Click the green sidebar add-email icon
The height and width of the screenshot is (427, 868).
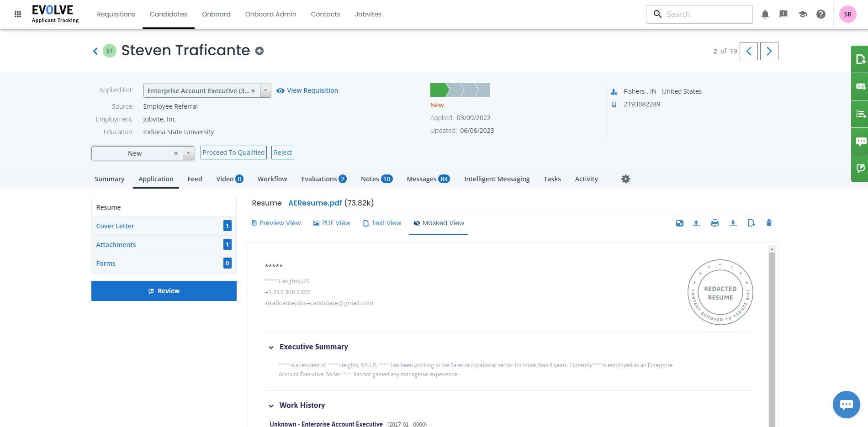[860, 87]
